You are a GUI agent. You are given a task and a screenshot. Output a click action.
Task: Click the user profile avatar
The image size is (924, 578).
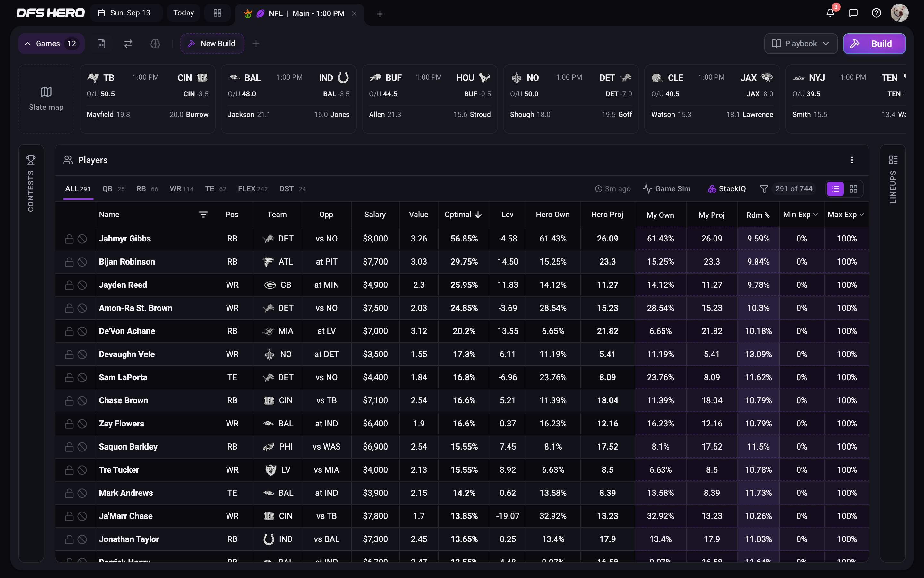click(899, 13)
